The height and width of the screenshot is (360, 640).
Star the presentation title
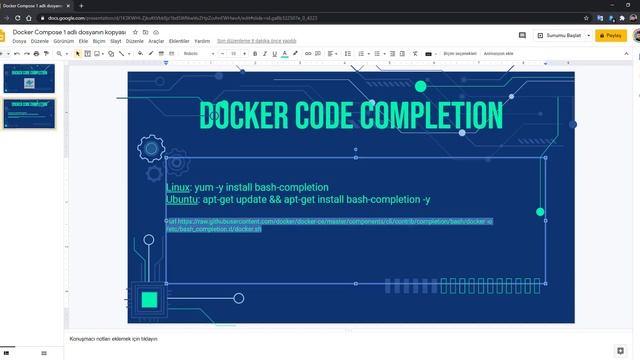coord(135,32)
